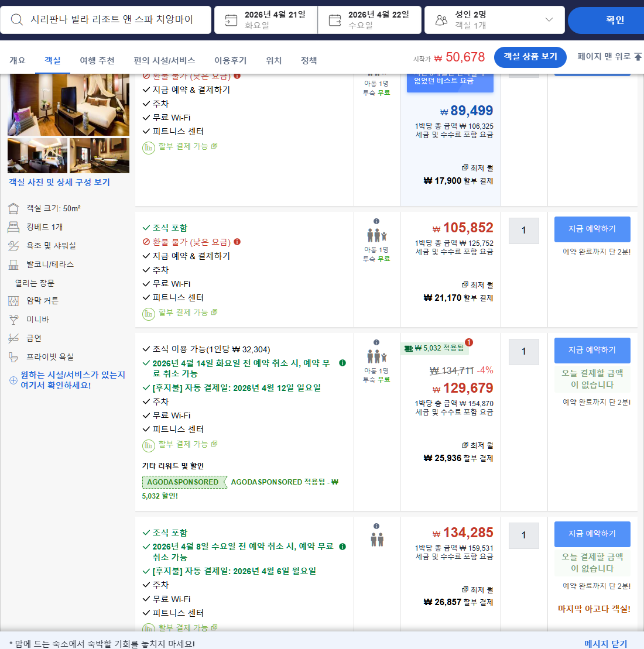Click room size icon
Viewport: 644px width, 649px height.
(x=13, y=208)
